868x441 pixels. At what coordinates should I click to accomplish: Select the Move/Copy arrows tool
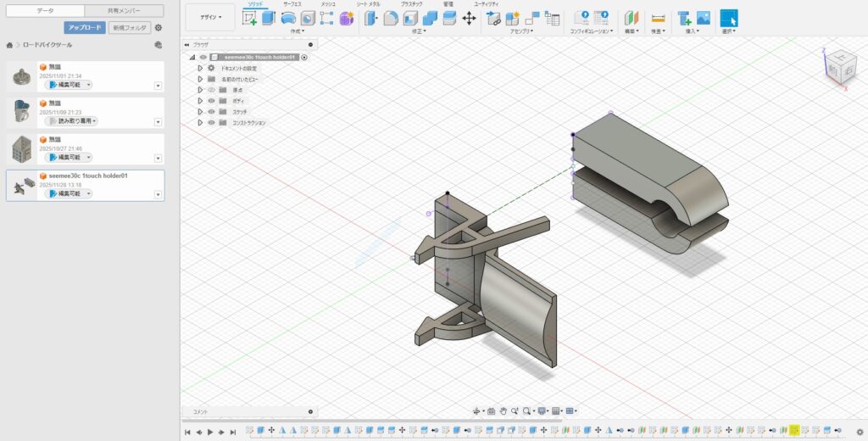469,18
